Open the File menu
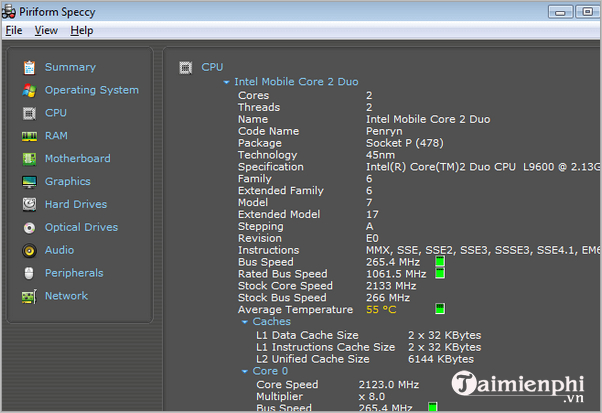Viewport: 602px width, 413px height. click(x=14, y=30)
